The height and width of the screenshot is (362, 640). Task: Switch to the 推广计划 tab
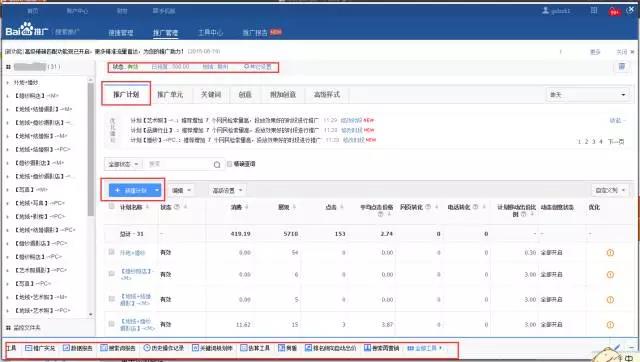(x=126, y=95)
